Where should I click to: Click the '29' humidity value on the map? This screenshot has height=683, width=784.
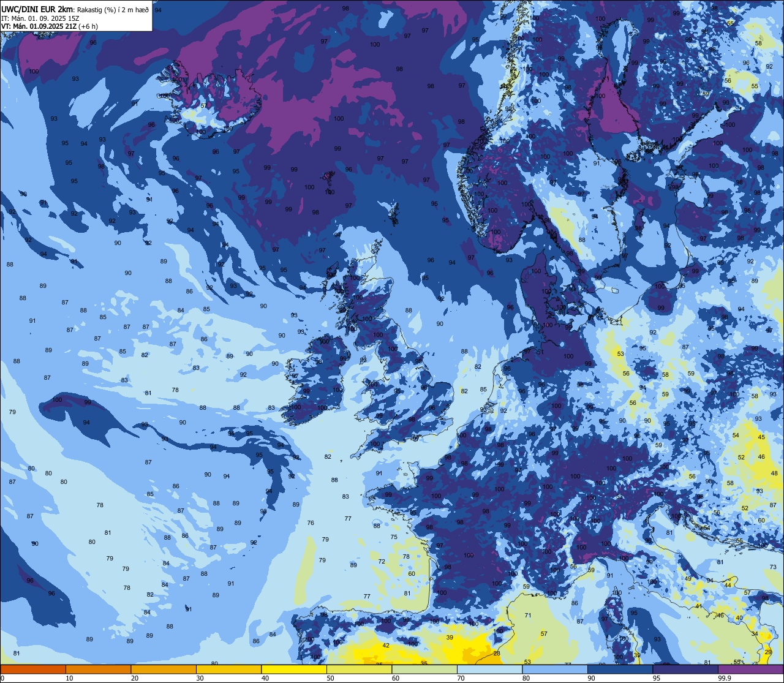pos(769,652)
